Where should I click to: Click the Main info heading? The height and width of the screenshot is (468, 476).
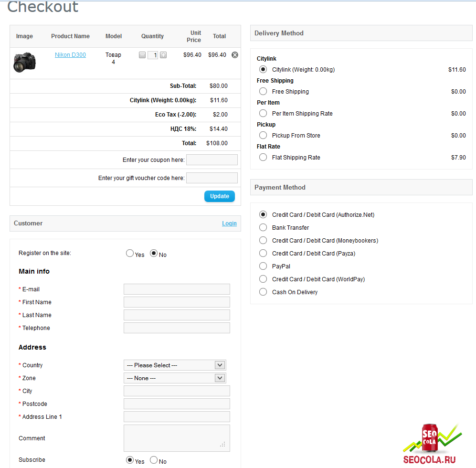34,271
